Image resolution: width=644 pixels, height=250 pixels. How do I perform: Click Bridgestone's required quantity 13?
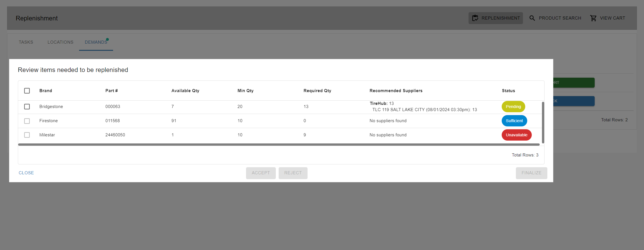coord(306,107)
